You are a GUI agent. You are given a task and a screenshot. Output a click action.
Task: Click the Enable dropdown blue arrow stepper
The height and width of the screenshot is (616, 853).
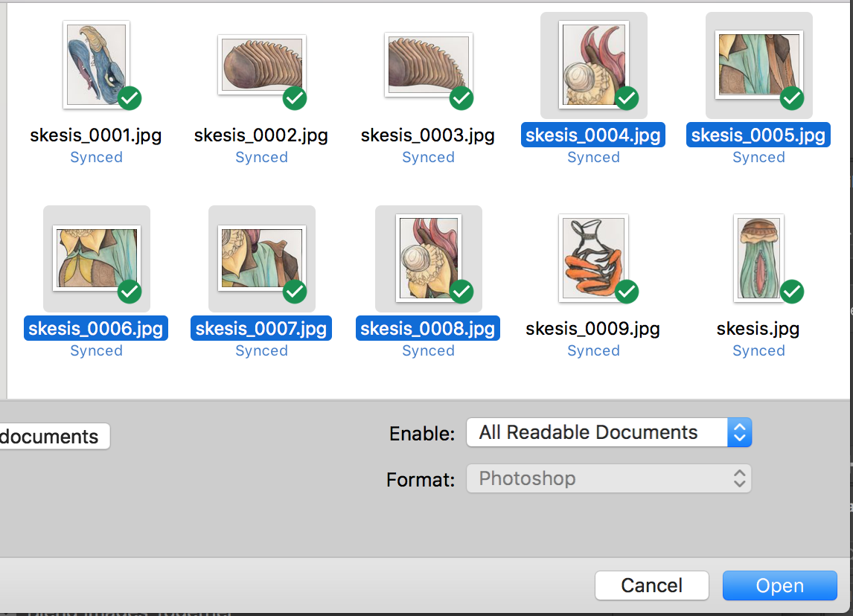(739, 433)
